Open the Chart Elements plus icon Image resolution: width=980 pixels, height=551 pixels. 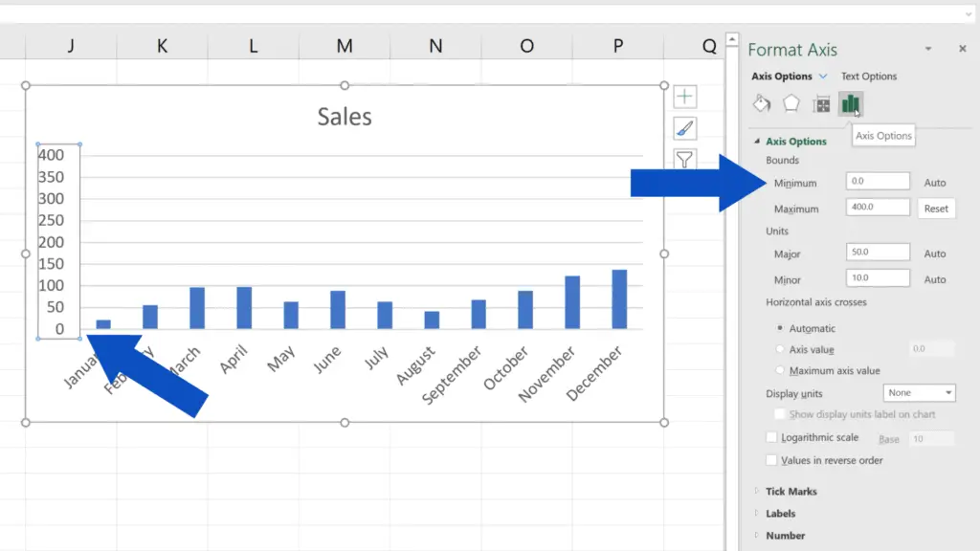[x=684, y=96]
